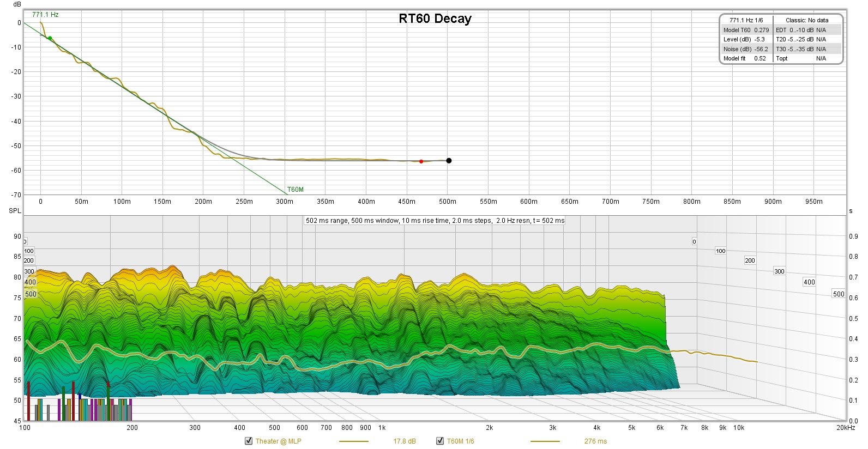Click the Theater @ MLP legend color line
Image resolution: width=868 pixels, height=449 pixels.
coord(353,441)
